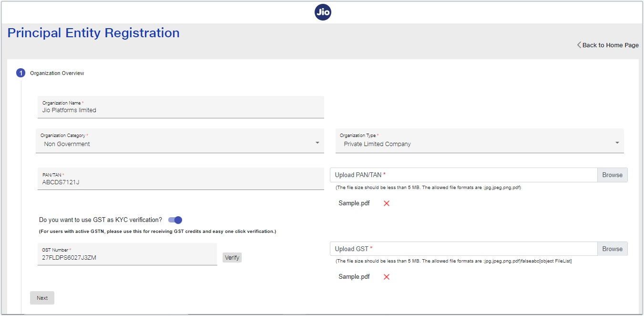Screen dimensions: 644x316
Task: Click the GST file size note
Action: tap(453, 261)
